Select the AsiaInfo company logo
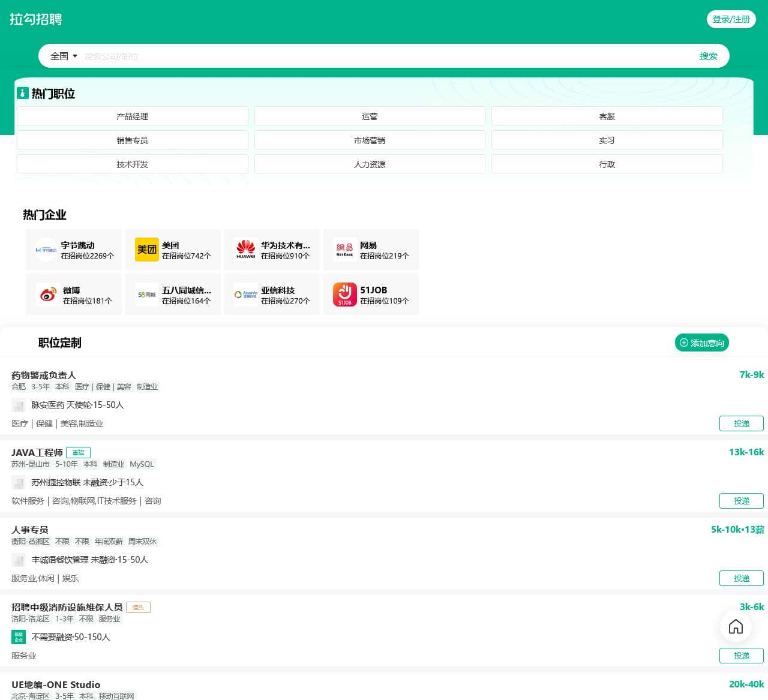Screen dimensions: 768x700 (245, 295)
